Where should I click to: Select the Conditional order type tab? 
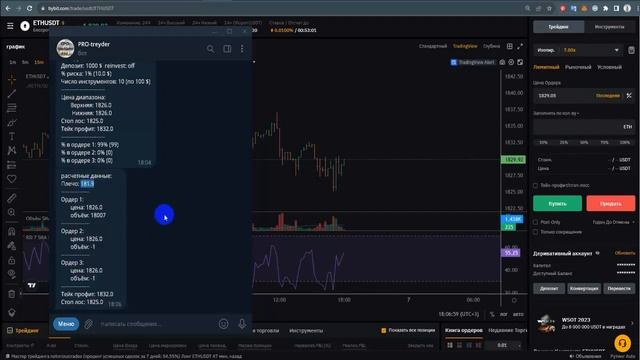[x=609, y=67]
